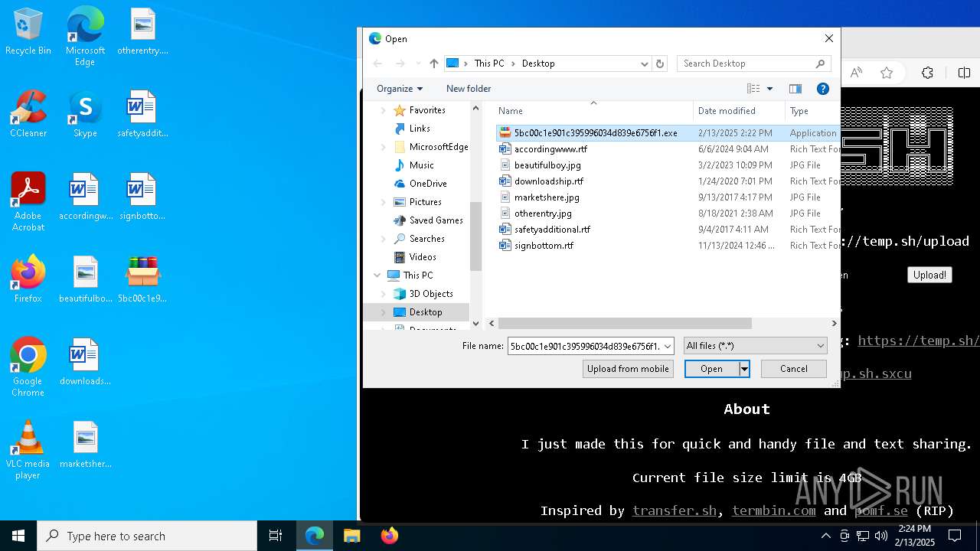Select signbotto... document on desktop
This screenshot has height=551, width=980.
[142, 197]
